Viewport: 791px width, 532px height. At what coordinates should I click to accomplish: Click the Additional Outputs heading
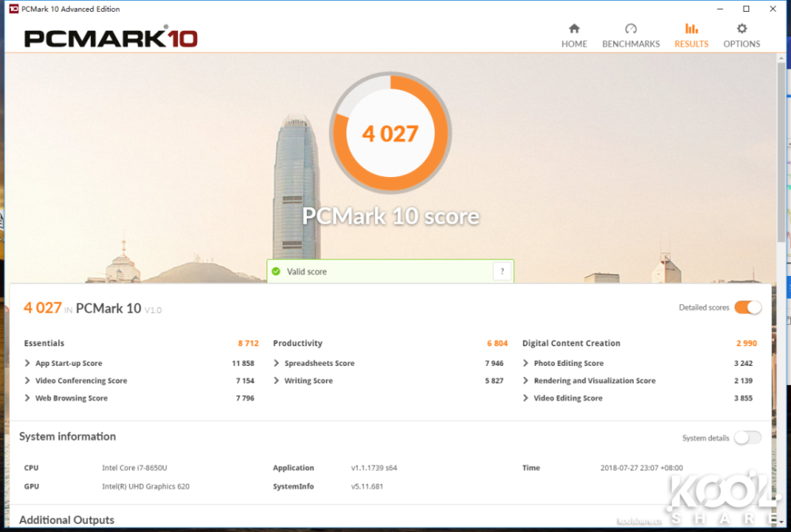coord(66,520)
